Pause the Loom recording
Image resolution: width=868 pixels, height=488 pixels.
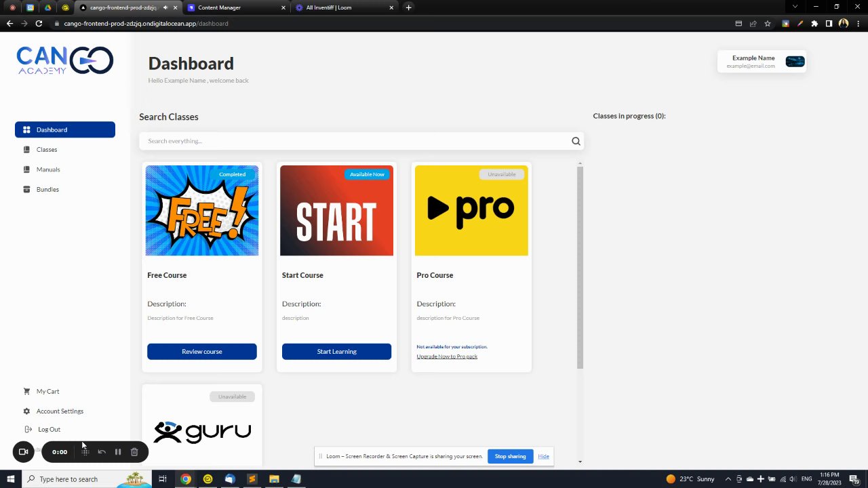click(x=117, y=451)
